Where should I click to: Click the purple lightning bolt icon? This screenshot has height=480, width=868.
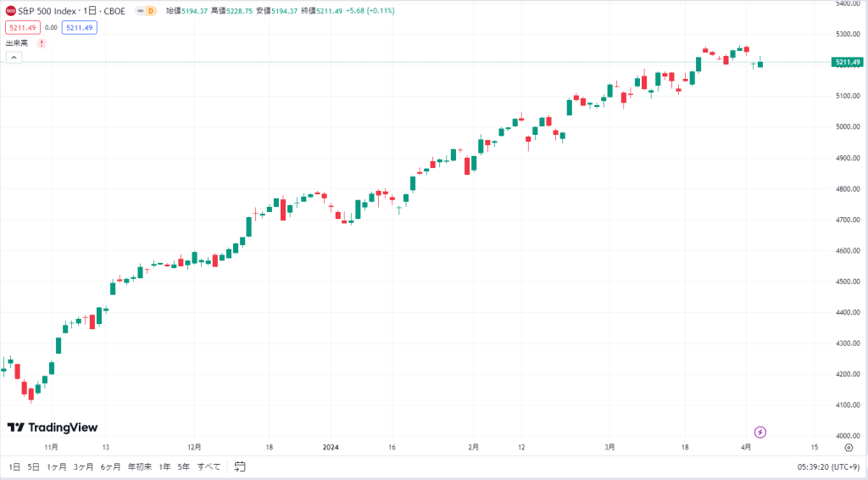click(x=760, y=433)
